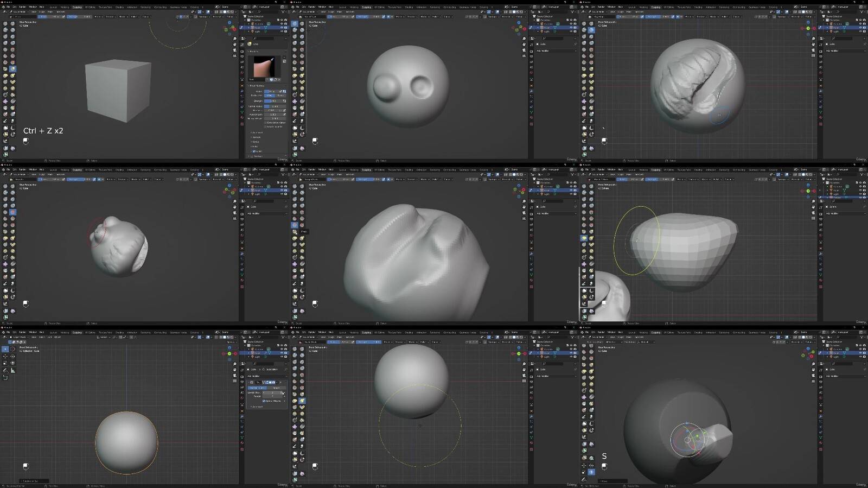Open the Add menu in Object Mode header
The image size is (868, 488).
click(x=48, y=337)
